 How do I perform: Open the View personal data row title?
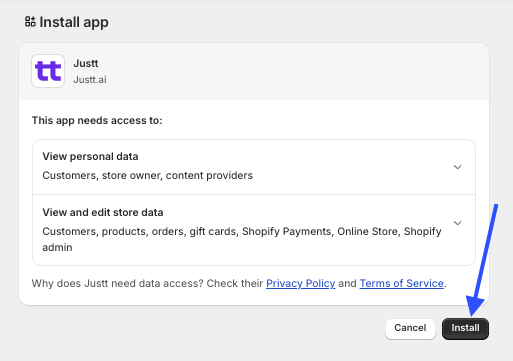90,156
